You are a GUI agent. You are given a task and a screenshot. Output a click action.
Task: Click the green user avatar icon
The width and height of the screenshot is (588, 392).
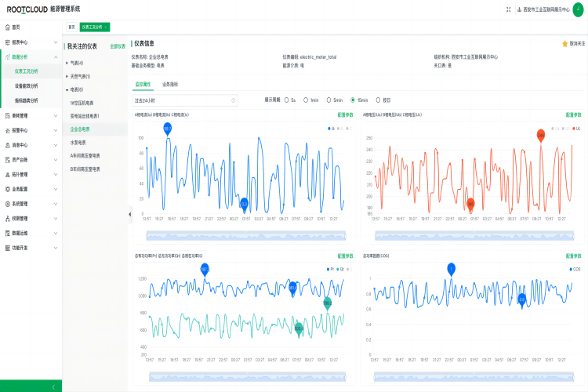pos(578,9)
